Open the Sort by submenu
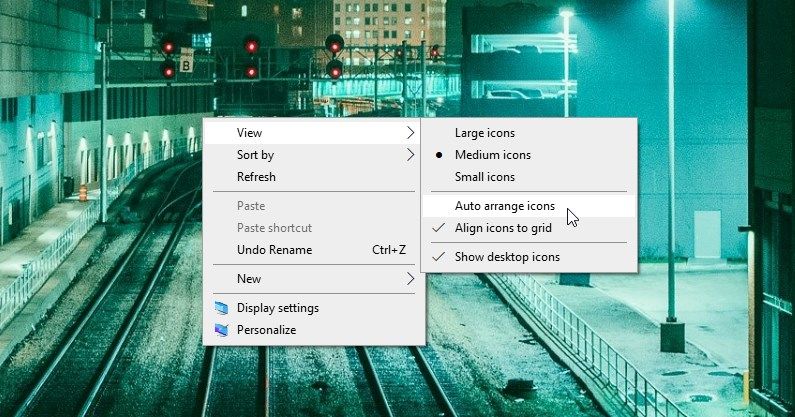The width and height of the screenshot is (795, 417). click(x=314, y=155)
